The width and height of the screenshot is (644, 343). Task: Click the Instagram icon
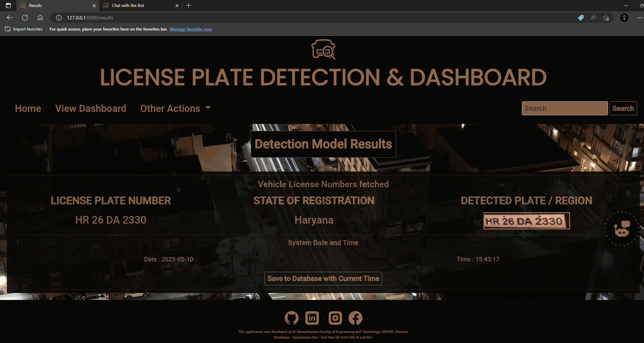(x=335, y=318)
